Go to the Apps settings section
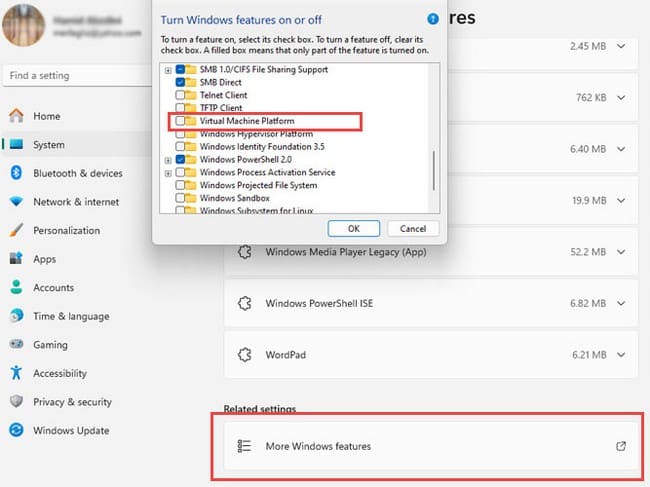The image size is (650, 487). pos(44,259)
